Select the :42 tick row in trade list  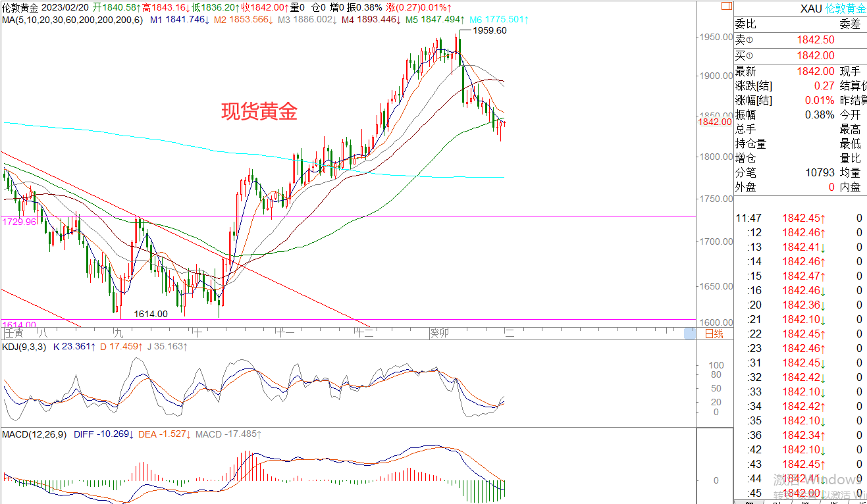800,450
